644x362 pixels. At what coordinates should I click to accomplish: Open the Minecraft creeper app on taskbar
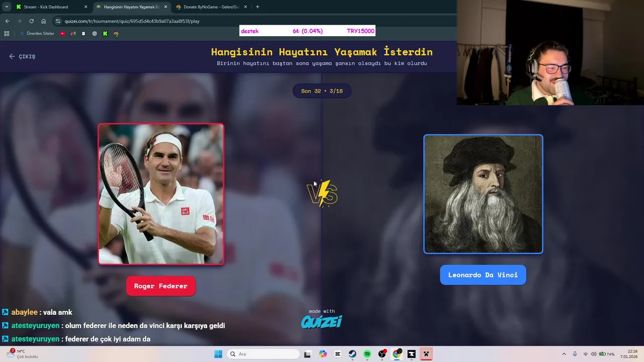point(426,354)
